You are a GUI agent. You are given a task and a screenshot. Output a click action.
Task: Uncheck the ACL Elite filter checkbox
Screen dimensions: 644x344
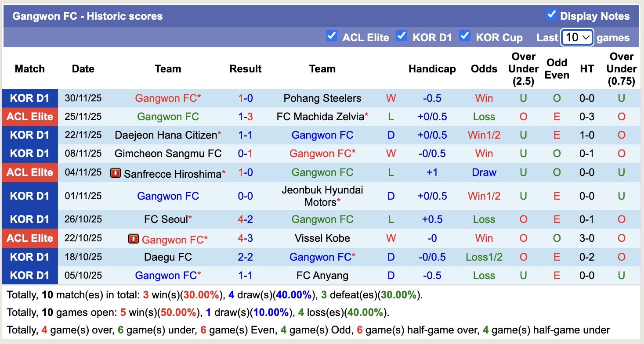click(332, 36)
